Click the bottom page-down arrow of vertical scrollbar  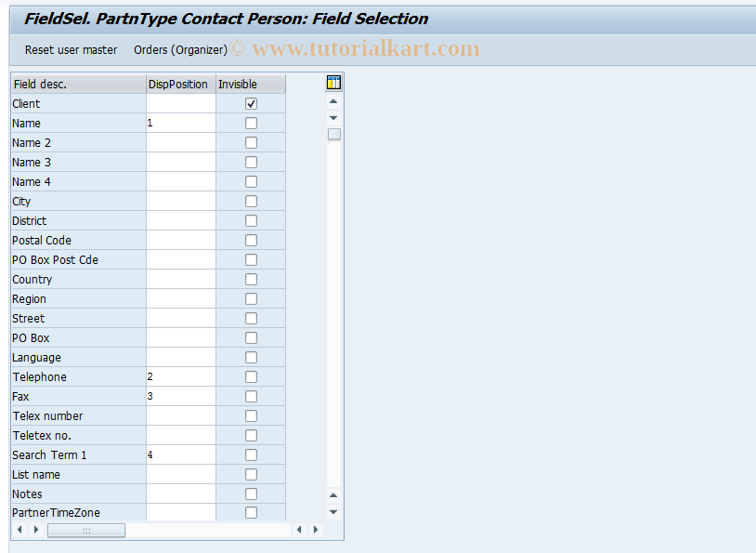pyautogui.click(x=333, y=511)
